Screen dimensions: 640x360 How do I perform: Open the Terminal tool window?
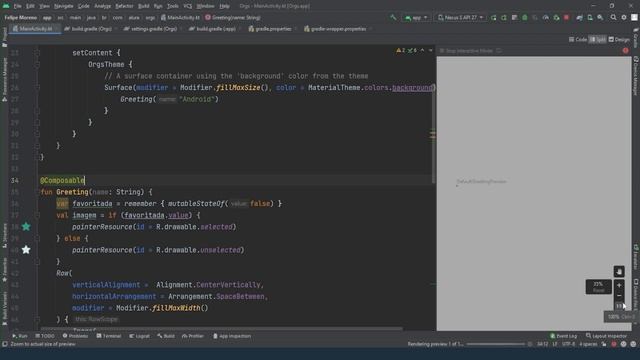click(109, 336)
